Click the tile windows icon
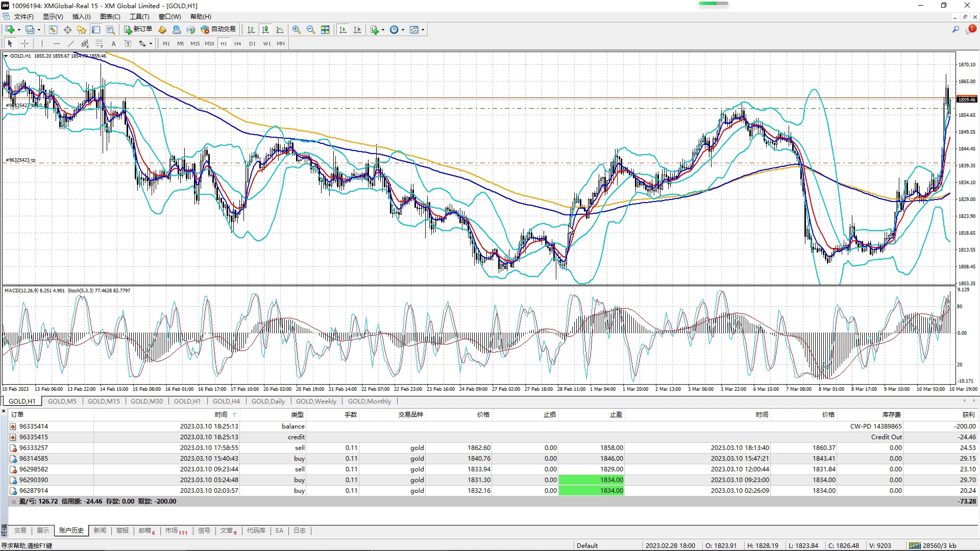 (325, 30)
